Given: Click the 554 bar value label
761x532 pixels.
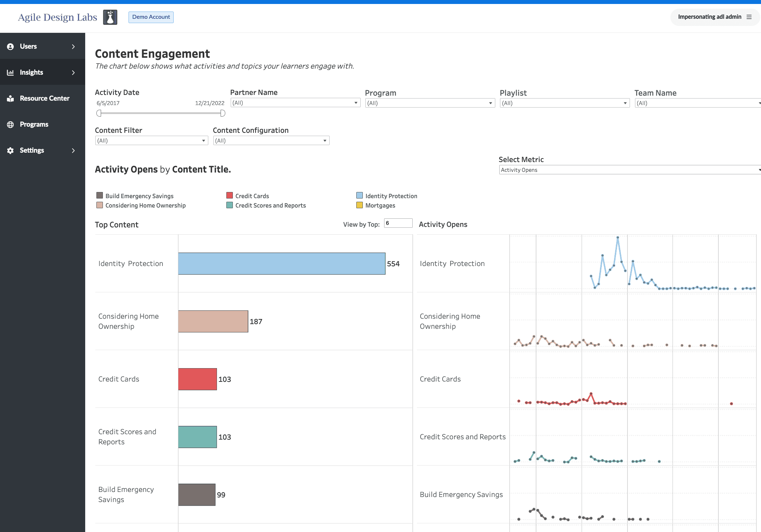Looking at the screenshot, I should (x=393, y=264).
